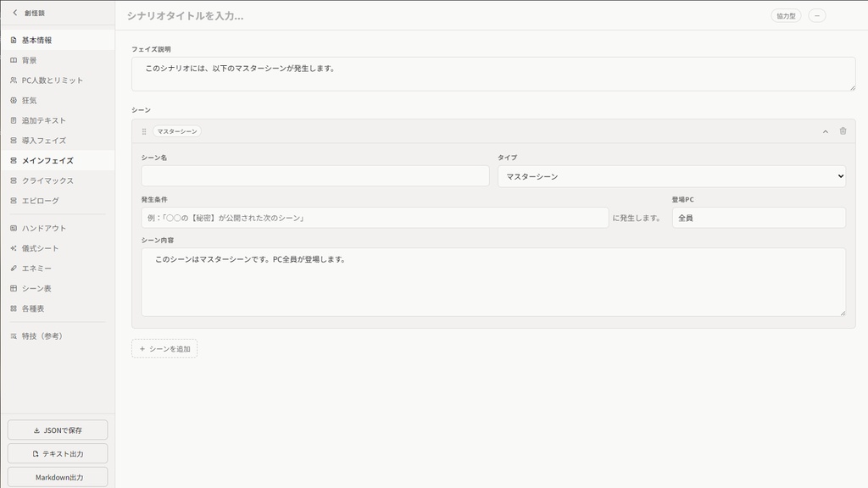Click the dash badge beside 協力型
Viewport: 868px width, 488px height.
[817, 16]
